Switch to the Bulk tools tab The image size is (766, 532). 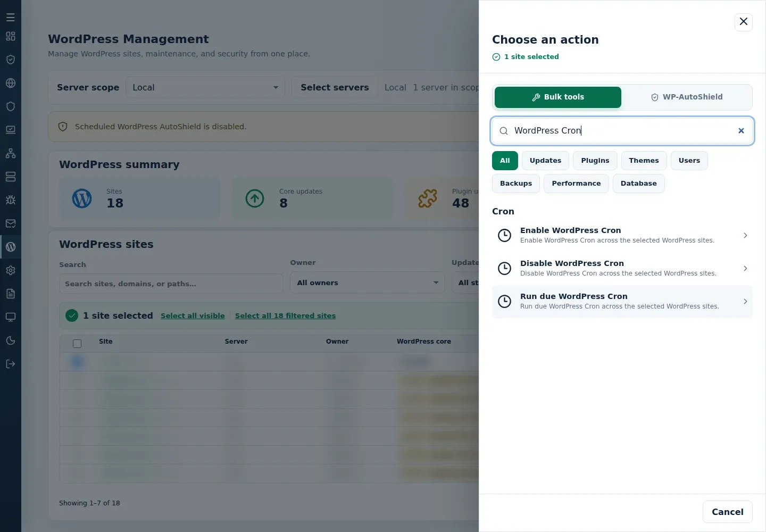tap(558, 97)
